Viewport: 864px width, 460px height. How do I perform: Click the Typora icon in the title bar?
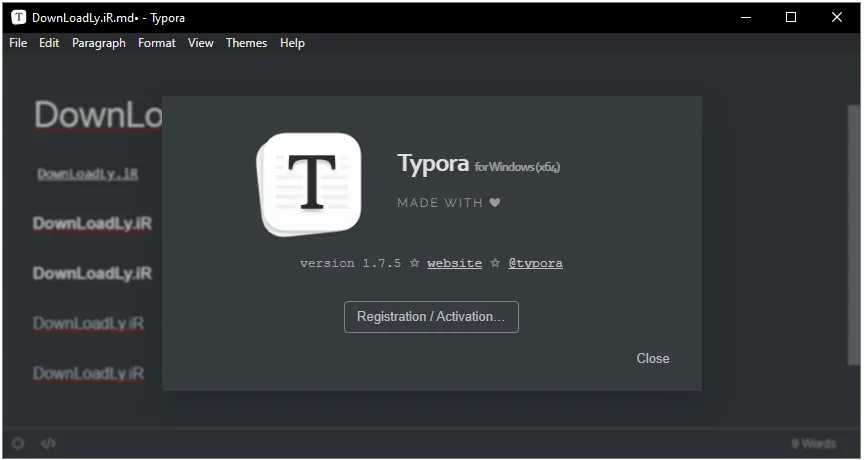tap(19, 17)
